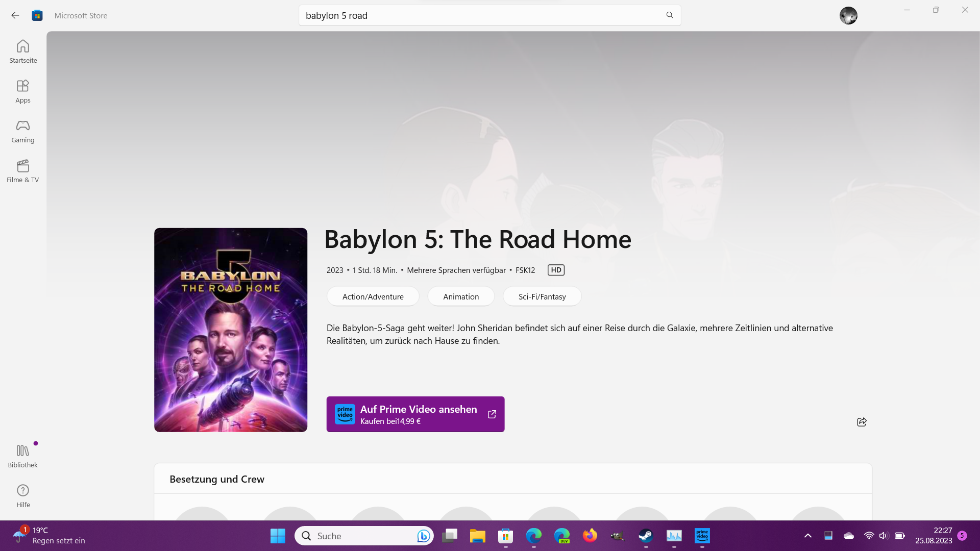This screenshot has height=551, width=980.
Task: Click the Babylon 5 movie poster
Action: pos(231,330)
